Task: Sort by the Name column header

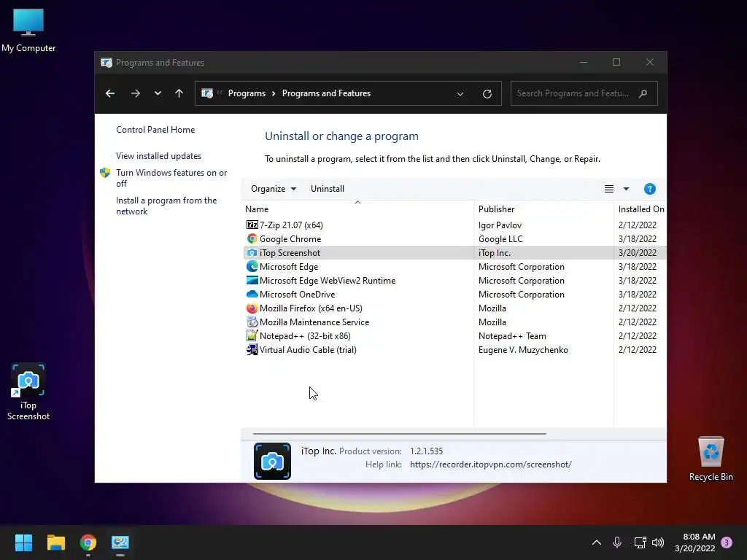Action: pyautogui.click(x=257, y=209)
